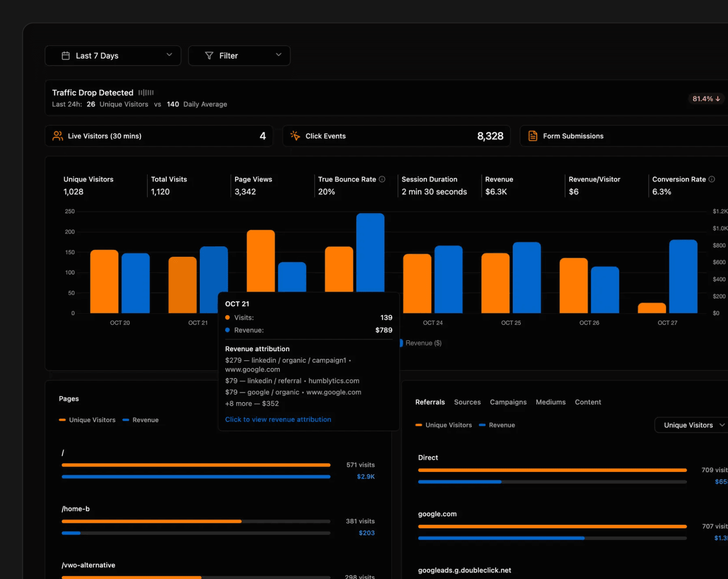
Task: Click the Conversion Rate info icon
Action: click(711, 179)
